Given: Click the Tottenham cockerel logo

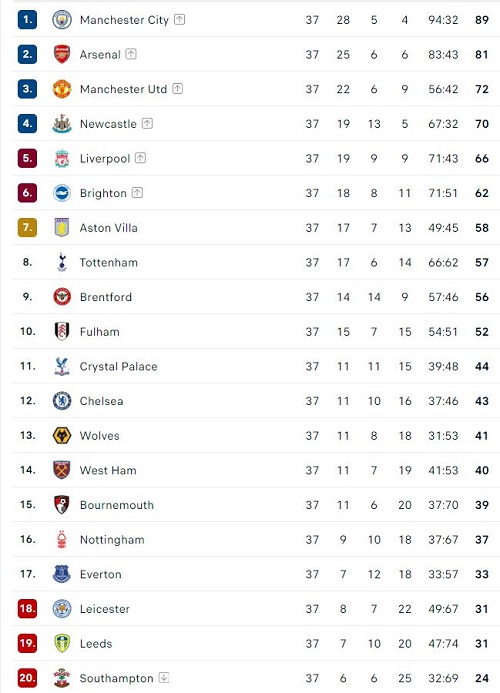Looking at the screenshot, I should tap(62, 262).
